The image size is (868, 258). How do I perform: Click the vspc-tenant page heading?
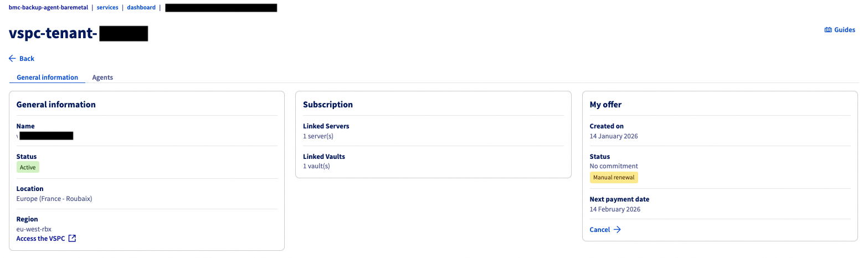pyautogui.click(x=53, y=34)
